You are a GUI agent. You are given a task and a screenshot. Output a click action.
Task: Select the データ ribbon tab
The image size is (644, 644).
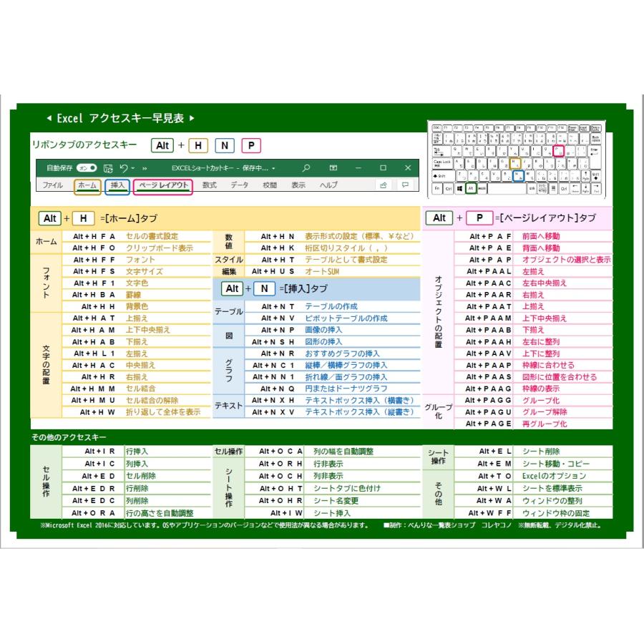(240, 185)
